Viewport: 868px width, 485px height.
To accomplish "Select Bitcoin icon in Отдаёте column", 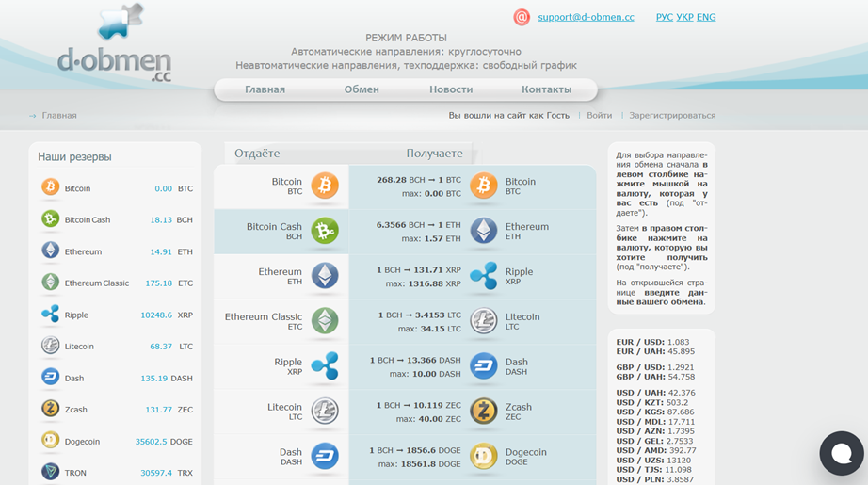I will [x=325, y=186].
